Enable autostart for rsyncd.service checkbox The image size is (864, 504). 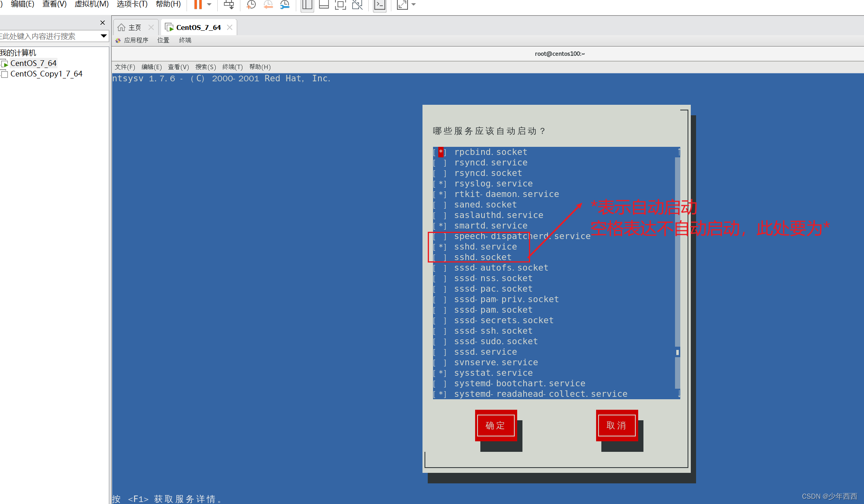click(x=441, y=162)
